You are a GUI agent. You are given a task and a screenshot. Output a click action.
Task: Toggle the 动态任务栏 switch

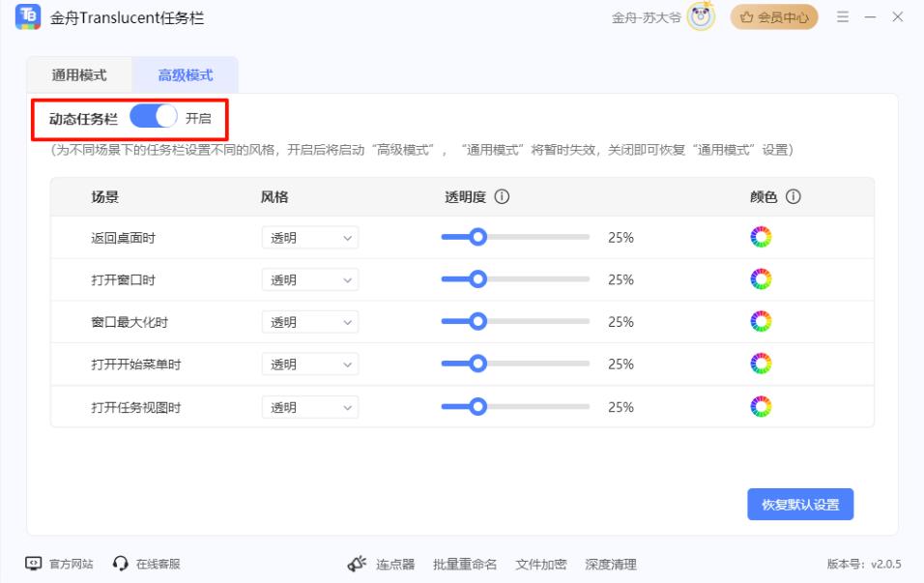pyautogui.click(x=154, y=117)
